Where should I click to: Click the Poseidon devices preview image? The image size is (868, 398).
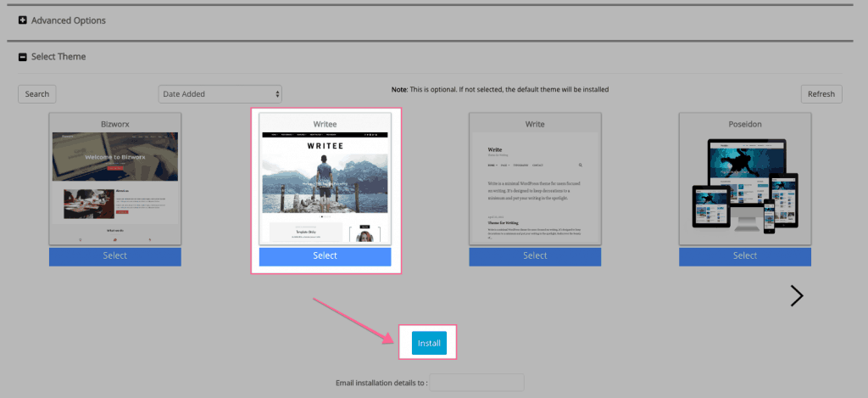[744, 187]
